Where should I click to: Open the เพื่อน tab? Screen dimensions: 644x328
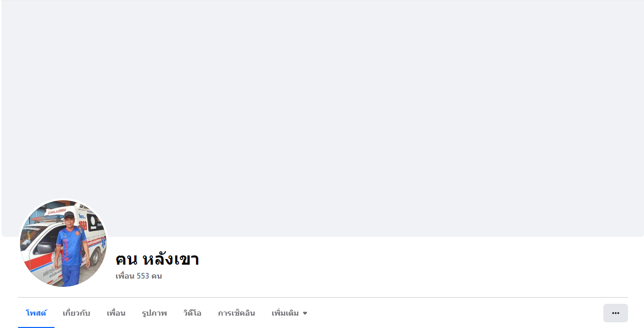(x=116, y=313)
